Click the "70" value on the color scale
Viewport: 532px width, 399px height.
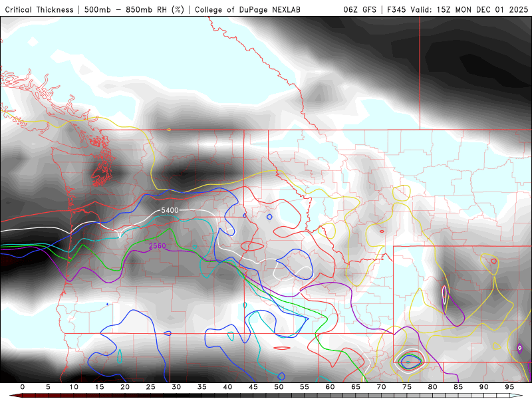click(381, 387)
